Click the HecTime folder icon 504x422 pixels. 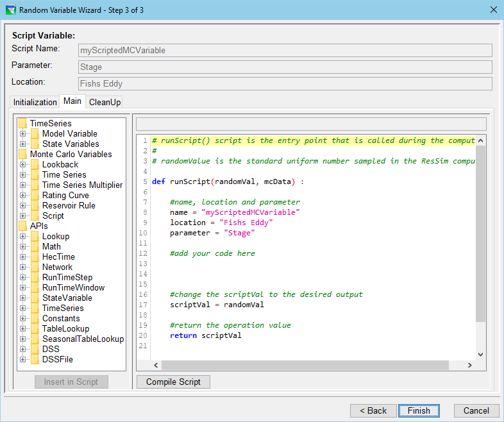click(35, 257)
